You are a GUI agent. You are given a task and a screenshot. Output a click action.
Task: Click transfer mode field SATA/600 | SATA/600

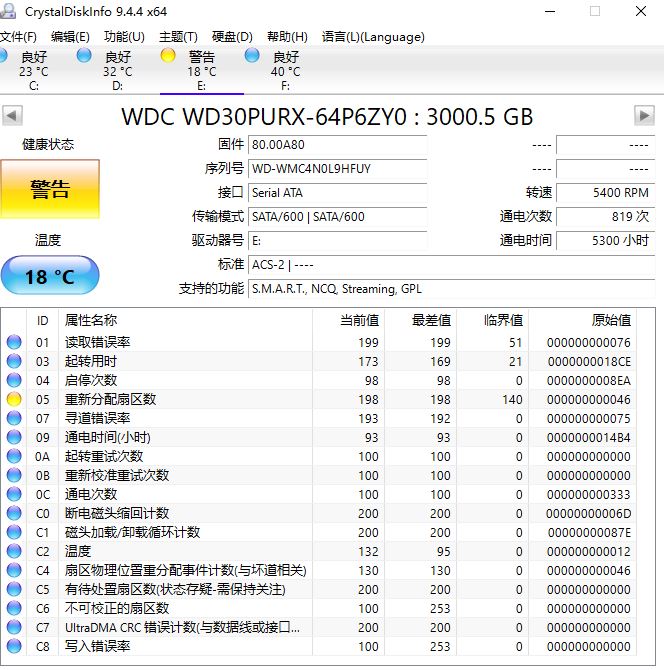click(x=338, y=217)
